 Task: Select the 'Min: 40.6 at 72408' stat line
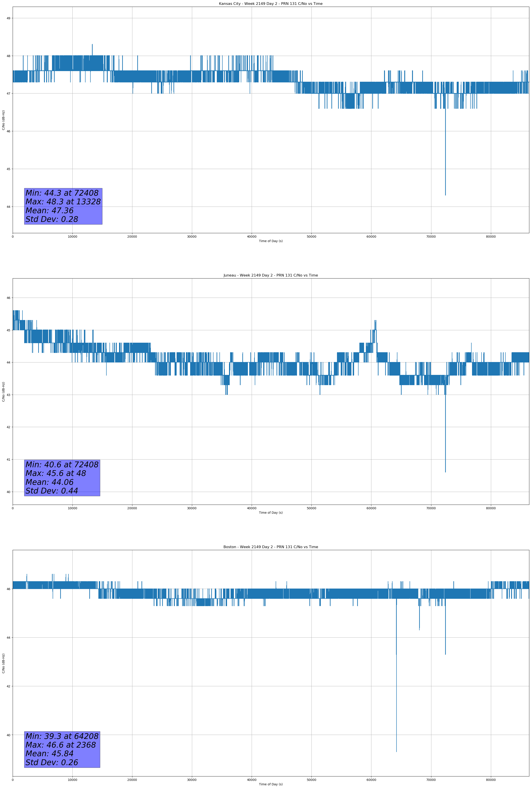[62, 465]
